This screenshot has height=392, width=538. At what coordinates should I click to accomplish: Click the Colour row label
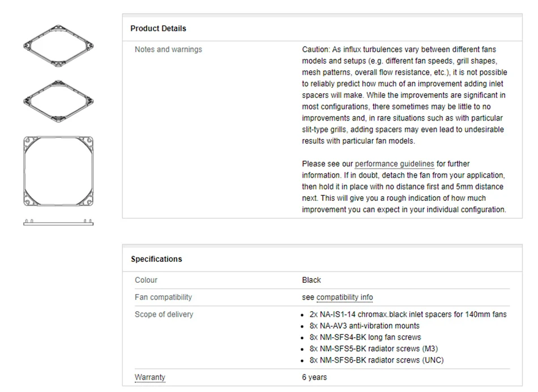click(x=146, y=280)
